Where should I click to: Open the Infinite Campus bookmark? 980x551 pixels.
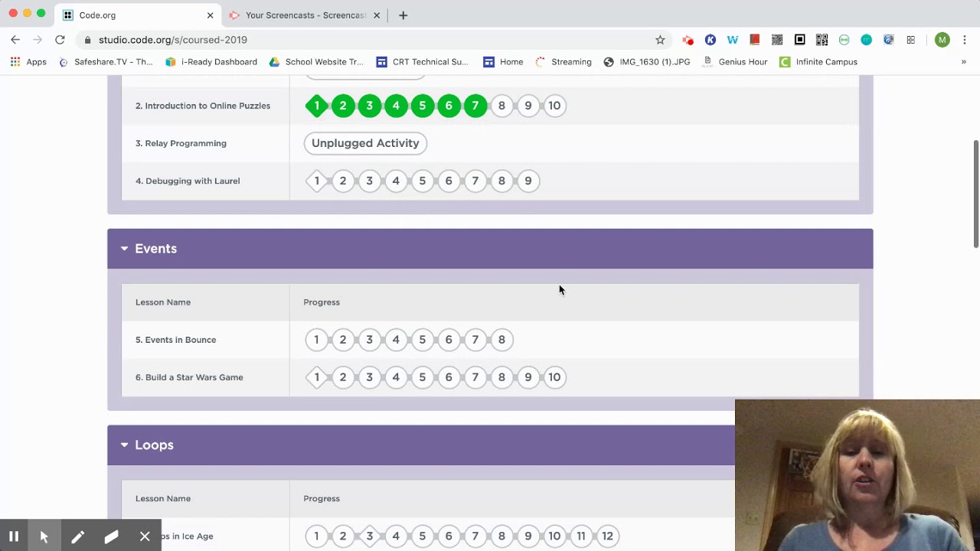click(x=818, y=62)
